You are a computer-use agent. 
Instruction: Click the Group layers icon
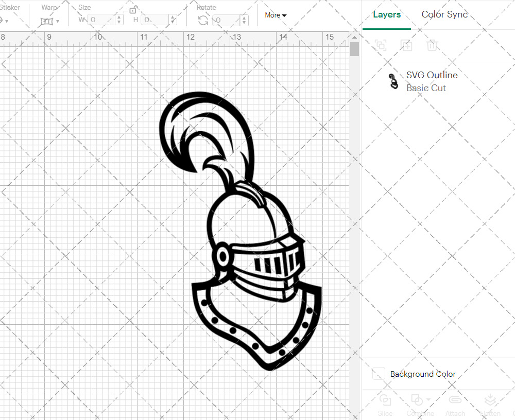(381, 45)
